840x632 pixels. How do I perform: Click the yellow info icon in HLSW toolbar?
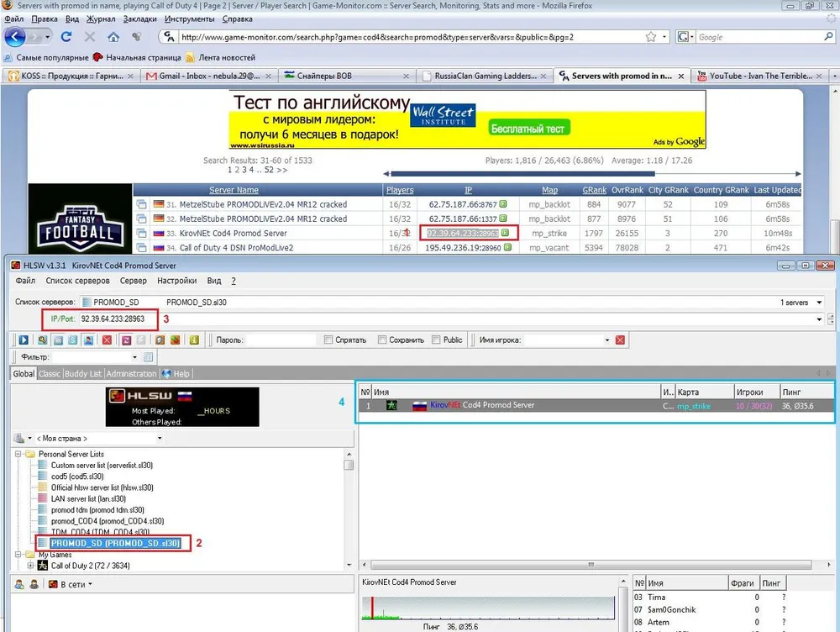pyautogui.click(x=194, y=340)
